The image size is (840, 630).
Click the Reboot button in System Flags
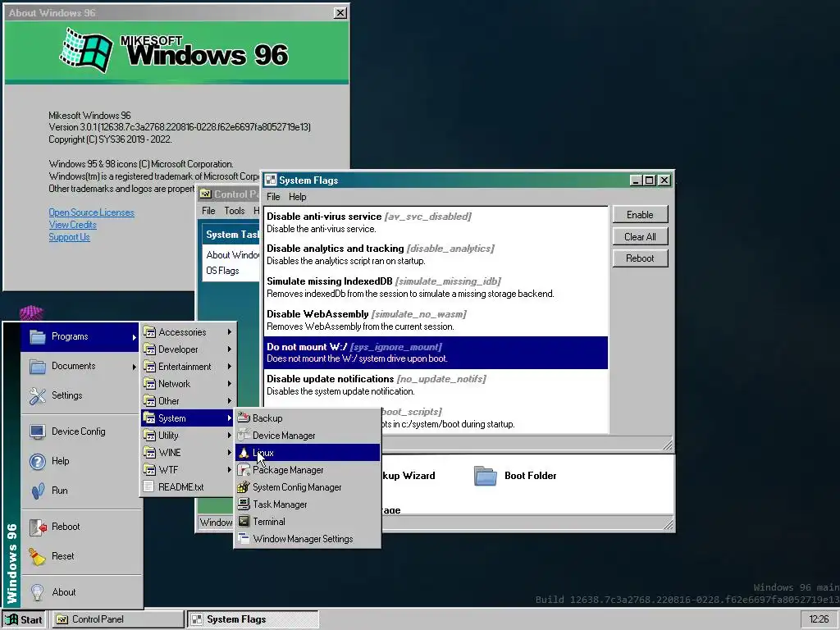(x=640, y=258)
